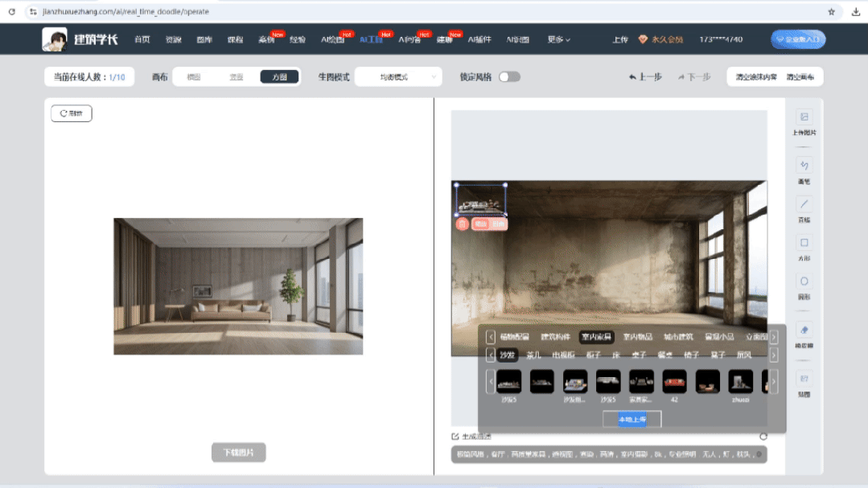Delete the selected sticker with trash icon
Viewport: 868px width, 488px height.
point(463,224)
